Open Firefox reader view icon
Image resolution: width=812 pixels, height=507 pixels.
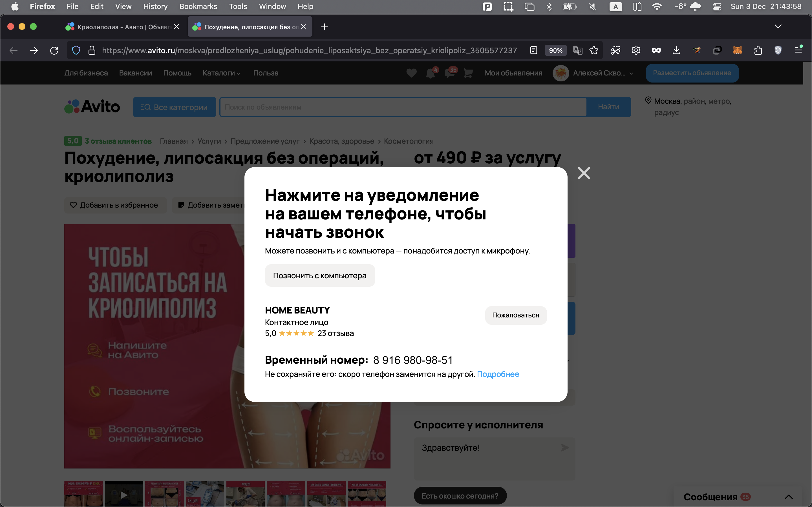(533, 50)
